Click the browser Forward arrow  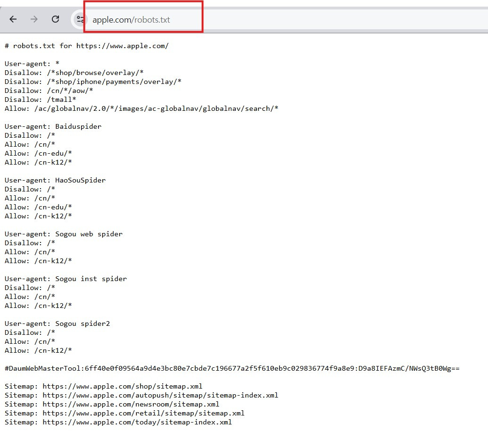34,19
